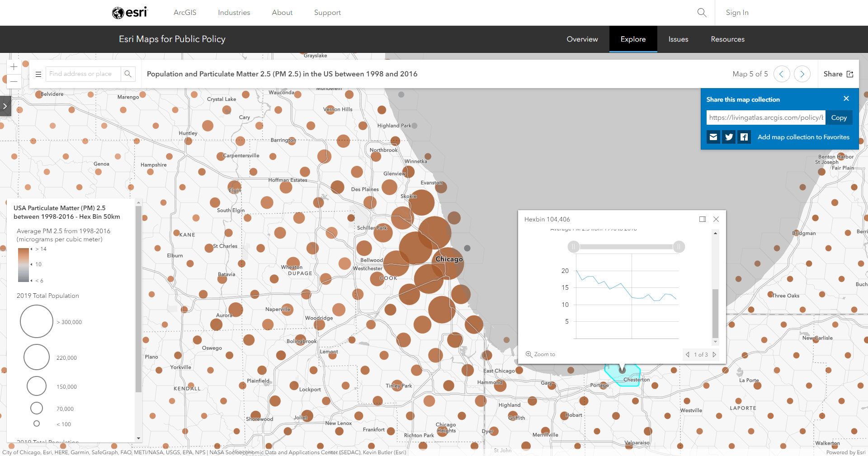Share map collection on Twitter
This screenshot has height=456, width=868.
pyautogui.click(x=729, y=137)
